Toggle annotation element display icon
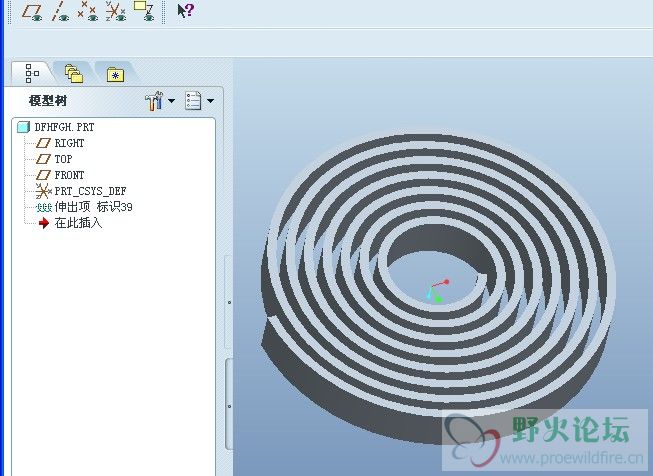Image resolution: width=653 pixels, height=476 pixels. (144, 11)
